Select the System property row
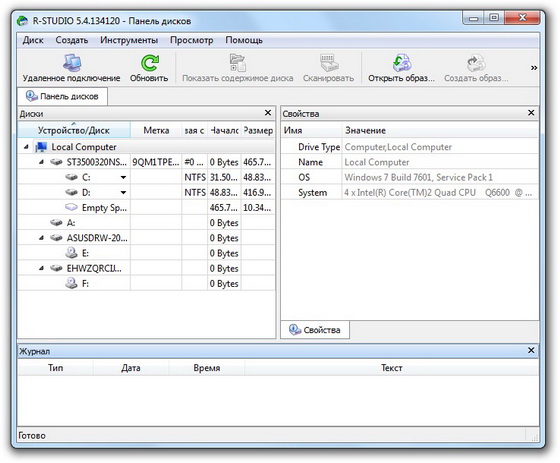 pos(410,193)
